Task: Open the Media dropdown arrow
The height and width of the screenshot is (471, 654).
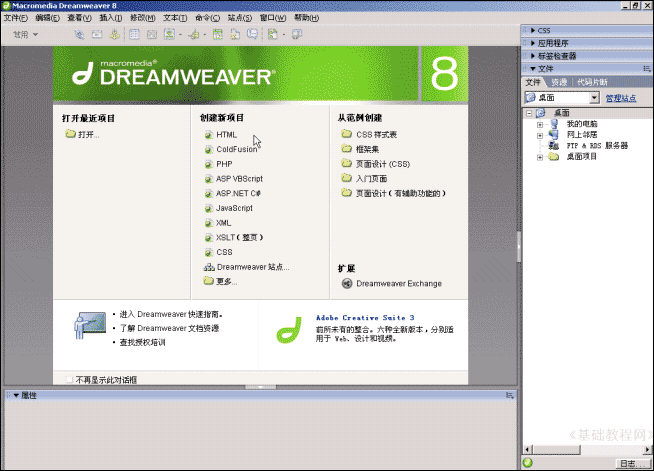Action: [205, 35]
